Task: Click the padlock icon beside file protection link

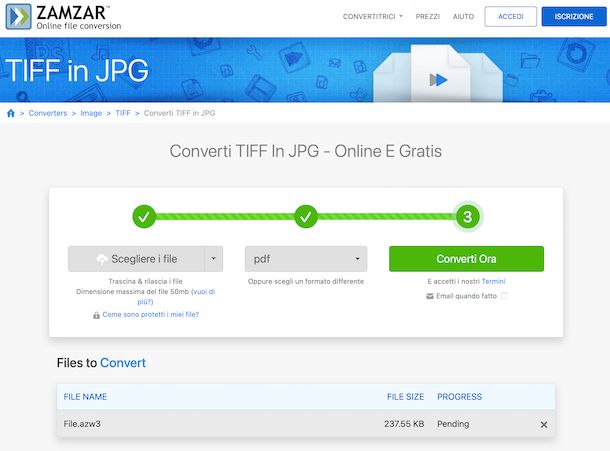Action: tap(96, 315)
